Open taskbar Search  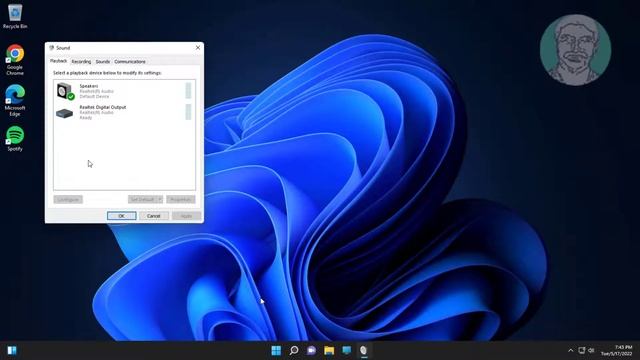coord(294,350)
